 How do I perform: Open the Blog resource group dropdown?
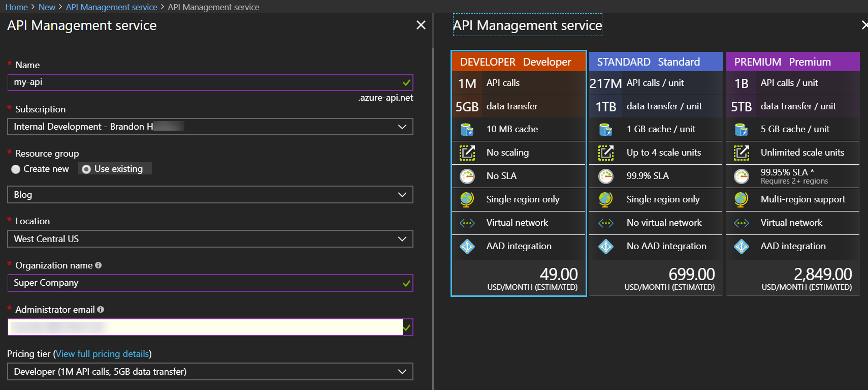[x=210, y=195]
